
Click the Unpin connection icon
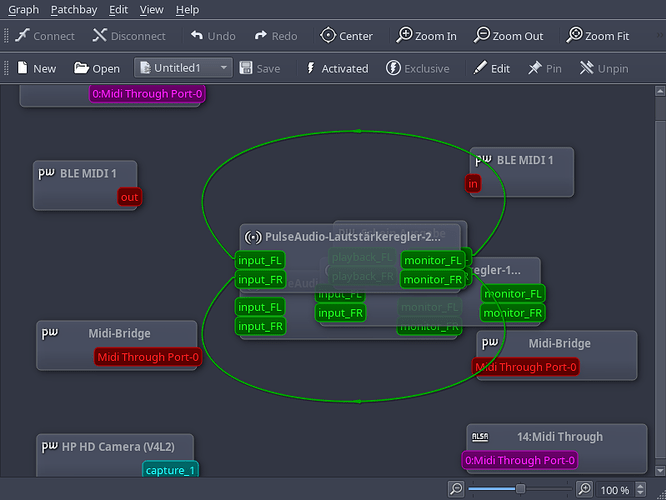point(587,68)
